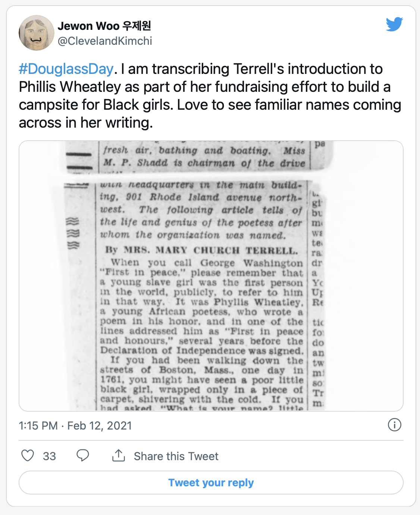This screenshot has height=515, width=420.
Task: Click the Share this Tweet label
Action: (176, 456)
